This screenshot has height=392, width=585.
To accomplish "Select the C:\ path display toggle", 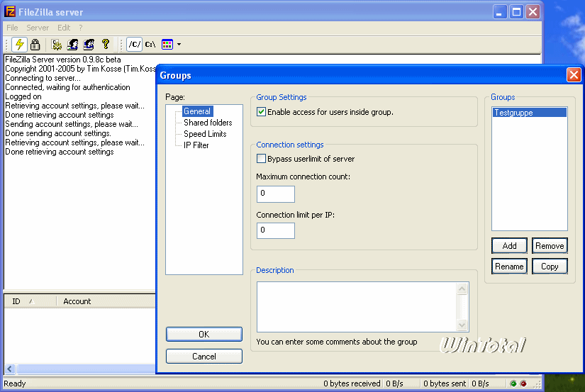I will pos(150,45).
